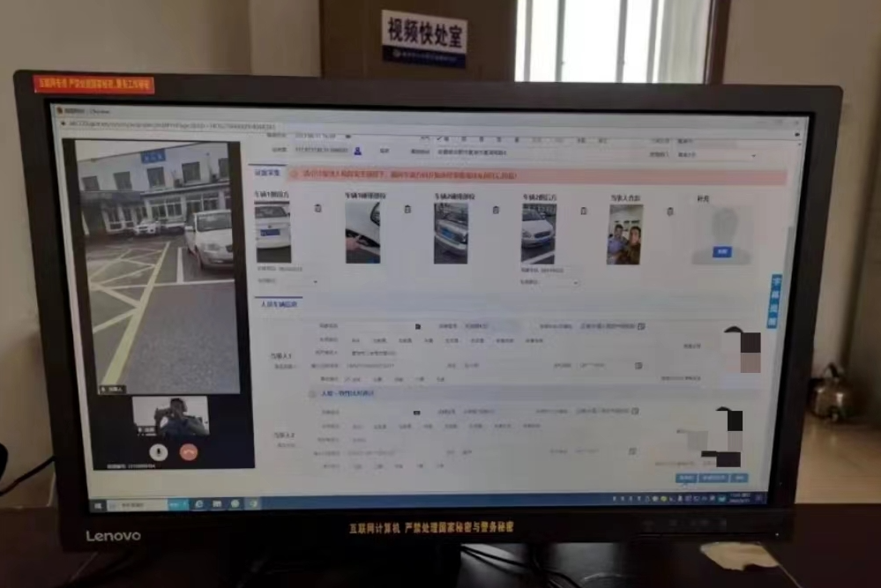Open calendar icon in party 1's ID number row
881x588 pixels.
[638, 366]
